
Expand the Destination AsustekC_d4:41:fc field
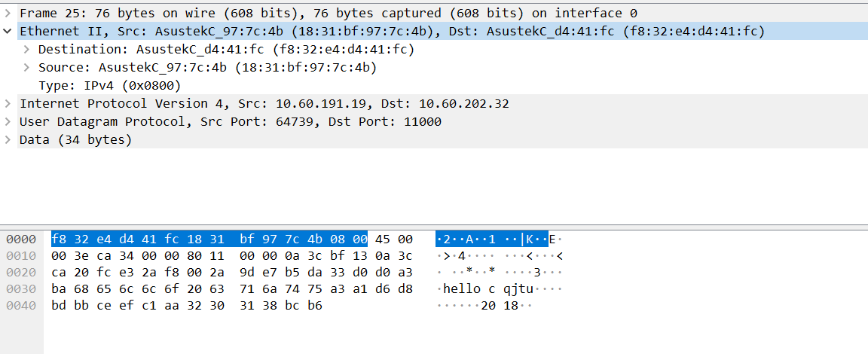pyautogui.click(x=26, y=50)
